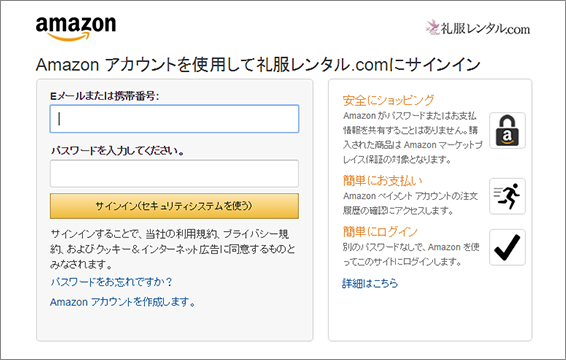566x360 pixels.
Task: Focus the Eメールまたは携帯番号 input field
Action: 174,119
